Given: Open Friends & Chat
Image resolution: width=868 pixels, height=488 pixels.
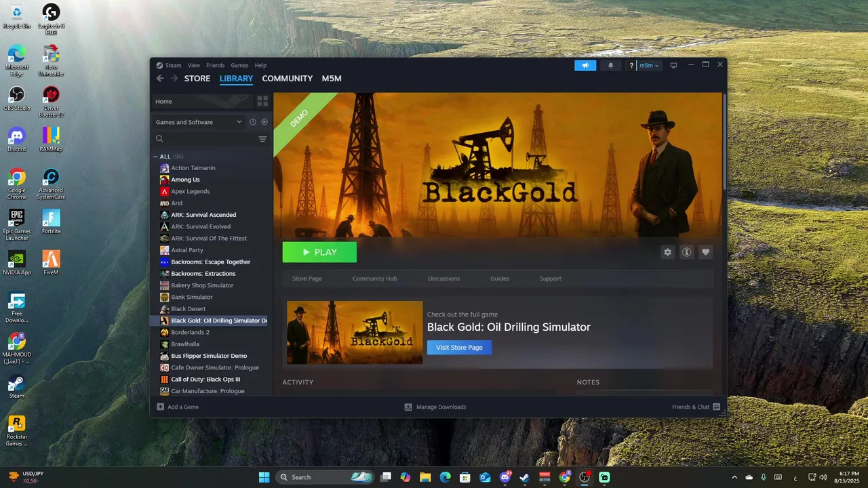Looking at the screenshot, I should 696,407.
